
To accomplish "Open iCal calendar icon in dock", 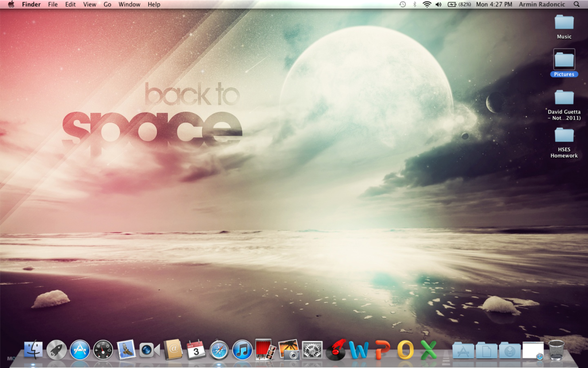I will click(x=196, y=350).
